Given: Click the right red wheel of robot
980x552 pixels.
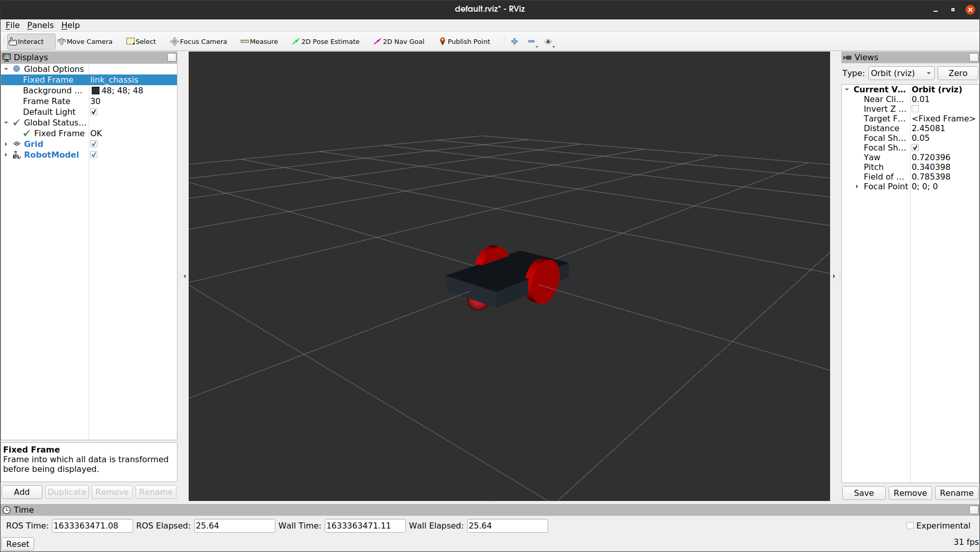Looking at the screenshot, I should pyautogui.click(x=543, y=282).
